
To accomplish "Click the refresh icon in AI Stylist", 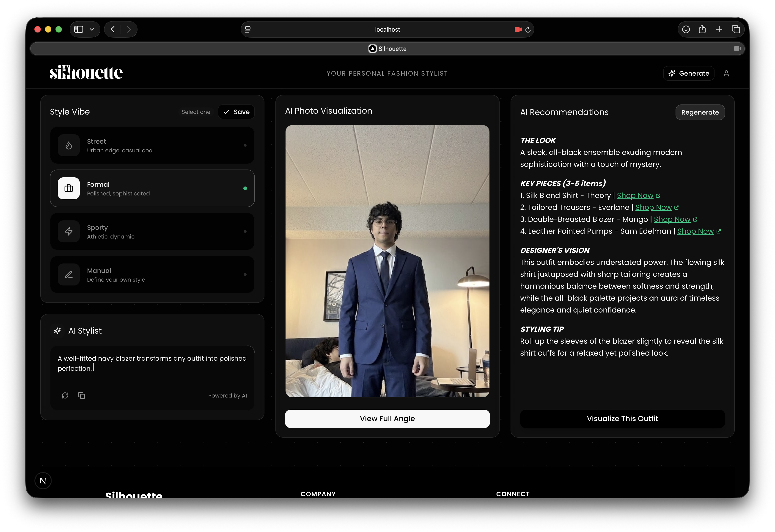I will [65, 395].
